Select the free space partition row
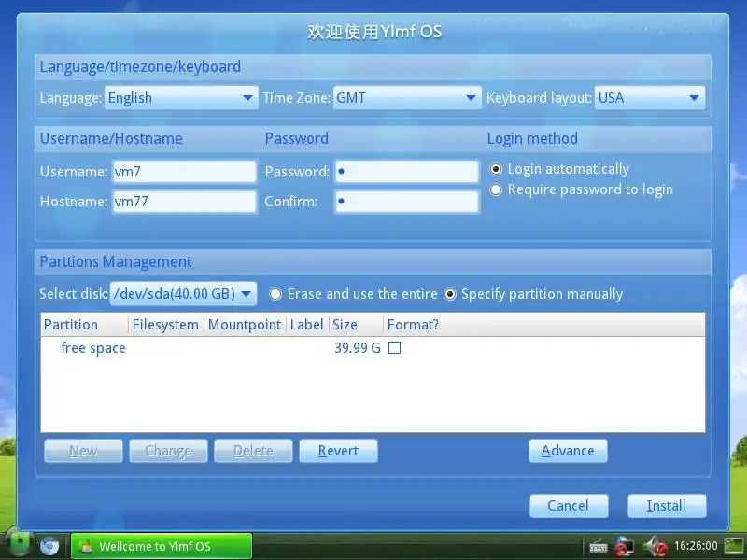747x560 pixels. pyautogui.click(x=373, y=348)
